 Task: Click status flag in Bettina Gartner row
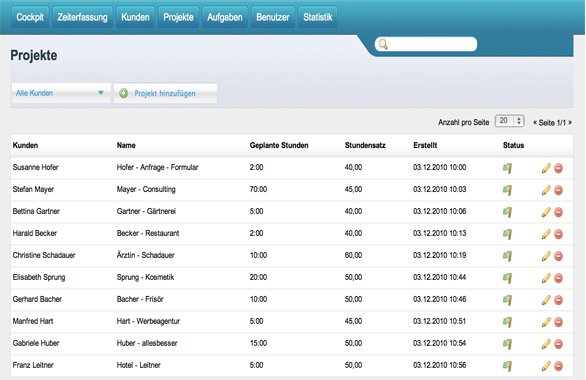point(508,212)
